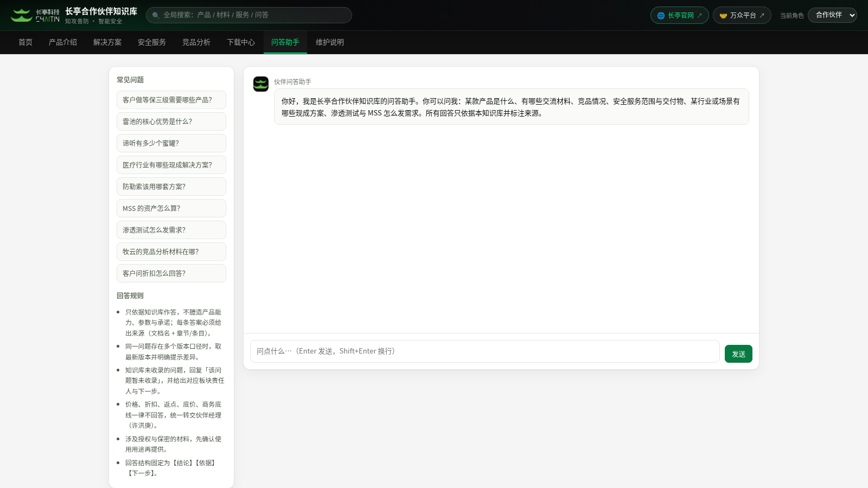Click the assistant greeting message bubble
The image size is (868, 488).
point(512,107)
